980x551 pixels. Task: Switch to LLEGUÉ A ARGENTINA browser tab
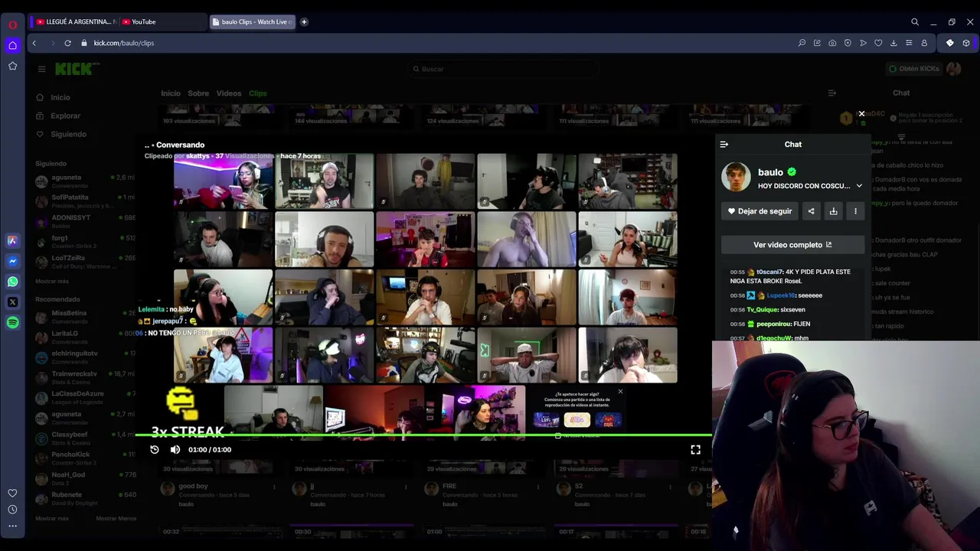pos(75,21)
